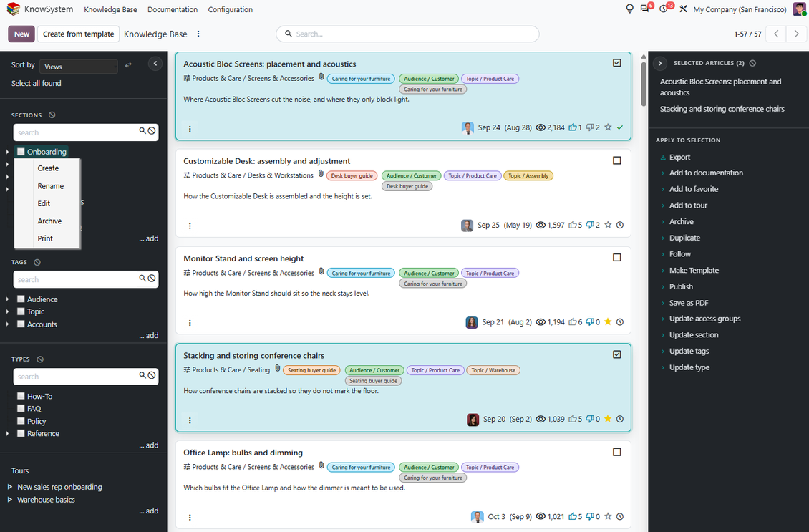This screenshot has width=809, height=532.
Task: Dislike the Acoustic Bloc Screens article
Action: 590,127
